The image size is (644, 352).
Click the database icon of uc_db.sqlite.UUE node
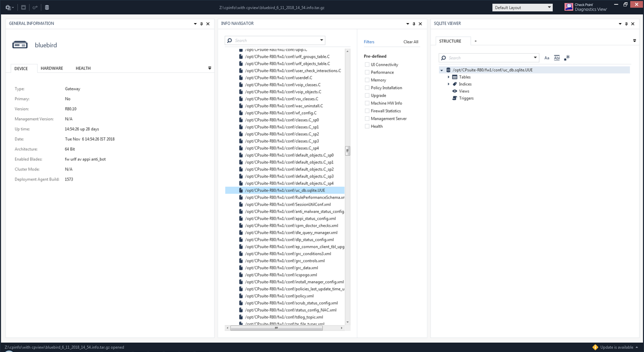pyautogui.click(x=448, y=70)
